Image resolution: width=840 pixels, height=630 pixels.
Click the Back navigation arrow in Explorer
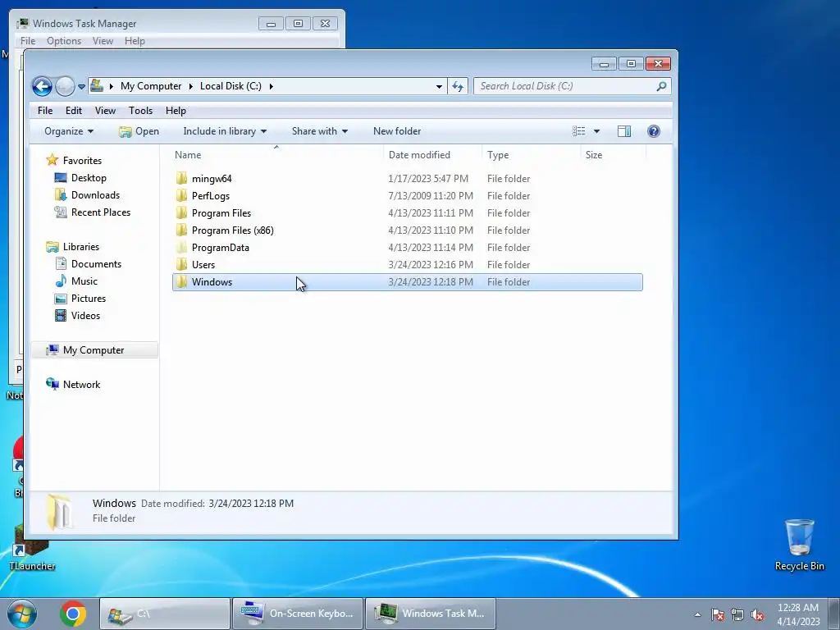click(42, 86)
